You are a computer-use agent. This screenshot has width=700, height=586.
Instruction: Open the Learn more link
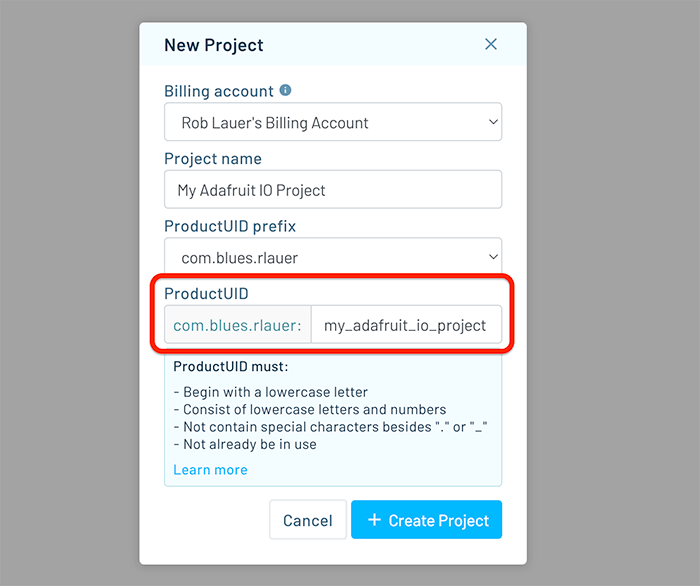click(x=210, y=470)
